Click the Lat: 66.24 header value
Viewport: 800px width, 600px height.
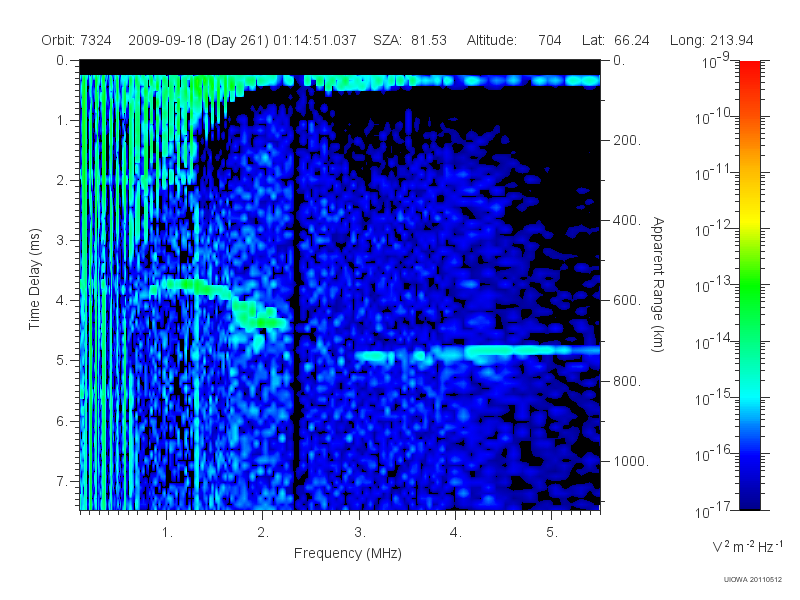[x=615, y=40]
